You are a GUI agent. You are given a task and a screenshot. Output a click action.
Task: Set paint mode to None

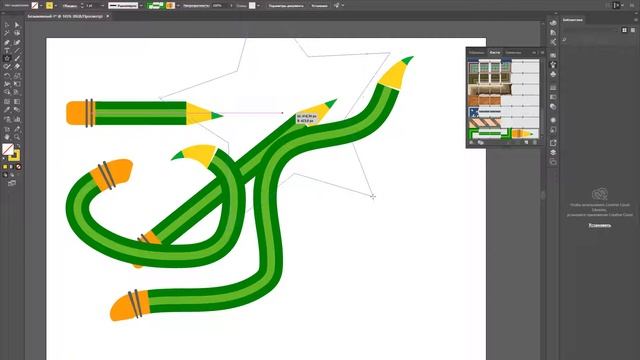click(x=18, y=167)
